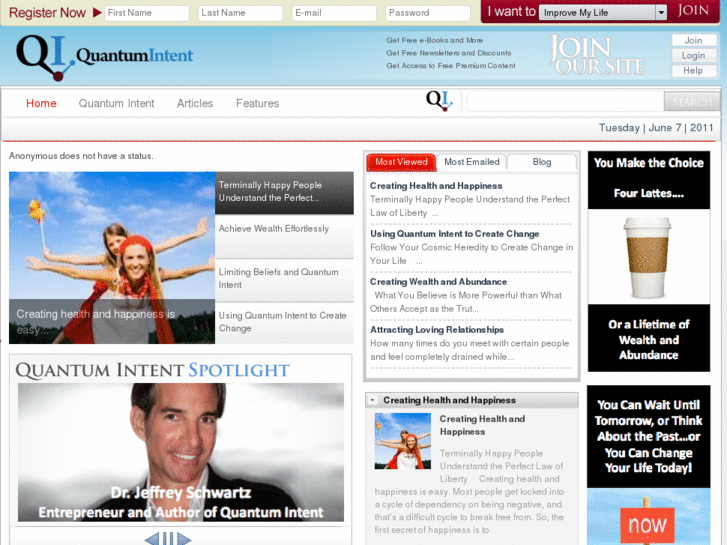The height and width of the screenshot is (545, 727).
Task: Open 'Creating Wealth and Abundance' link
Action: tap(438, 282)
